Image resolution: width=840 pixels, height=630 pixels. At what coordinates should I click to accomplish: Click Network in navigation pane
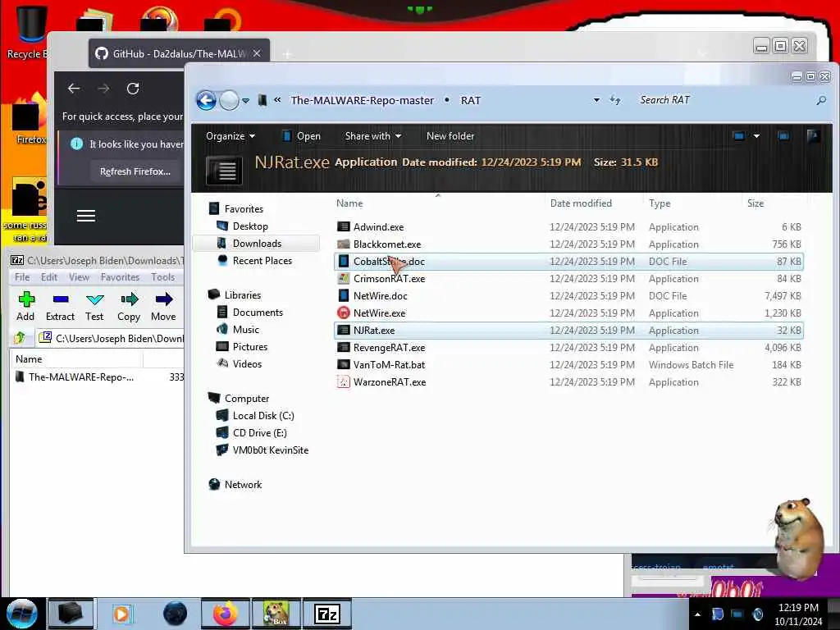tap(243, 484)
